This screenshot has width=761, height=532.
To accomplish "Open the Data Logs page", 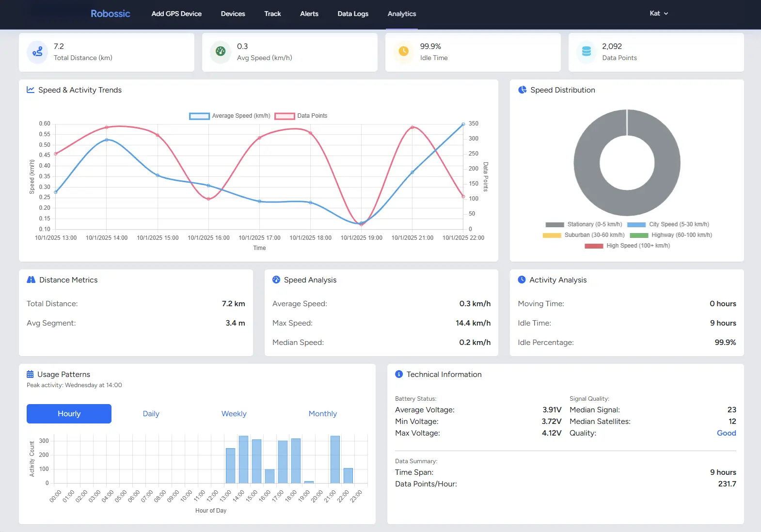I will (353, 14).
